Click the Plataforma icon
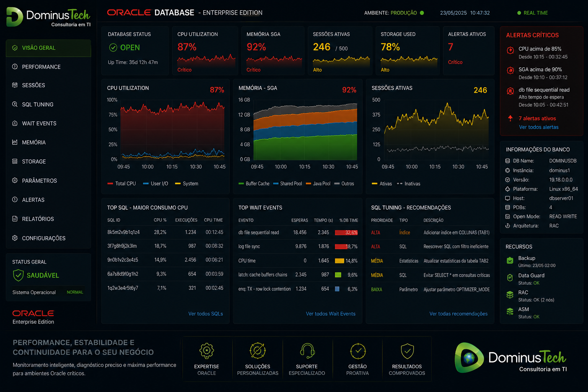This screenshot has height=392, width=588. click(x=508, y=189)
